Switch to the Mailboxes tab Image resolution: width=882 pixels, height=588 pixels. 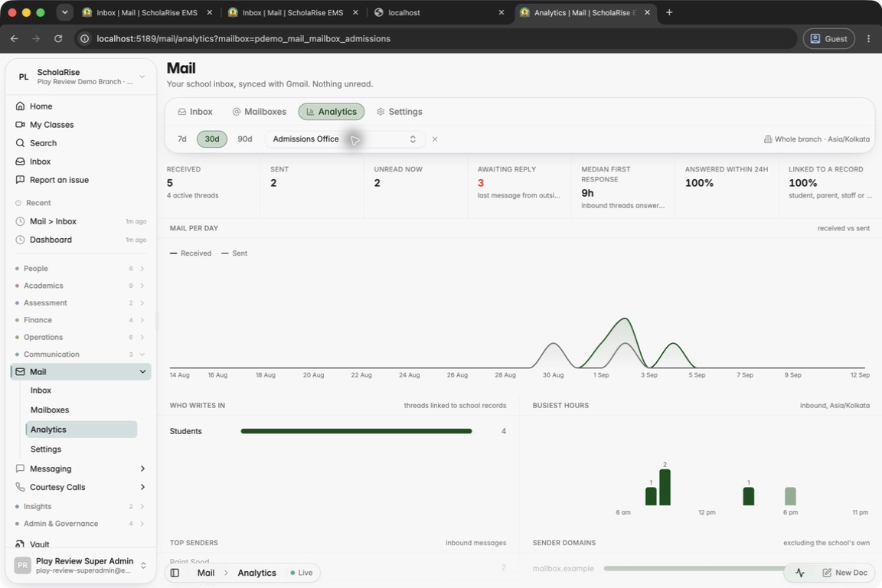(260, 112)
